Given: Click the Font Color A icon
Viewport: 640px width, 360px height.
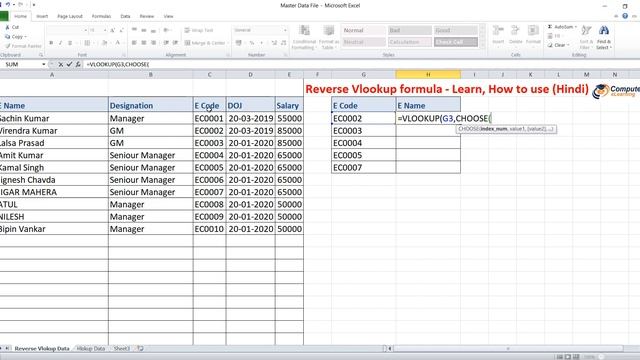Looking at the screenshot, I should pos(118,43).
